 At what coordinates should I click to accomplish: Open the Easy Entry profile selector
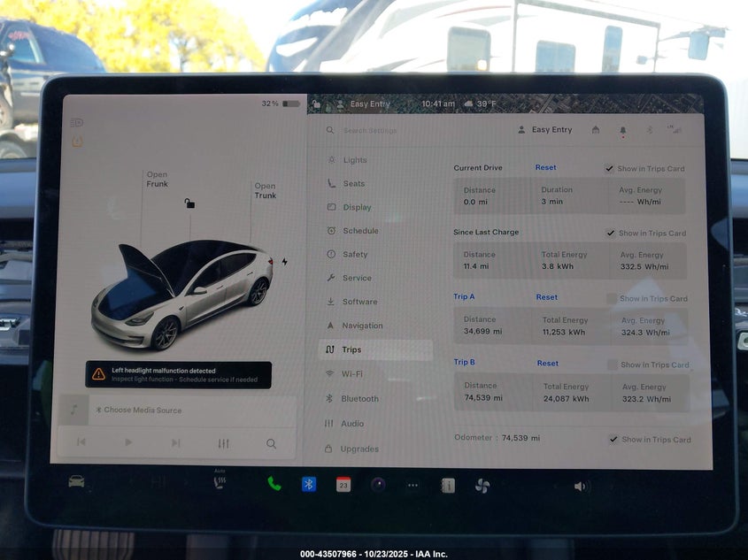(x=544, y=130)
